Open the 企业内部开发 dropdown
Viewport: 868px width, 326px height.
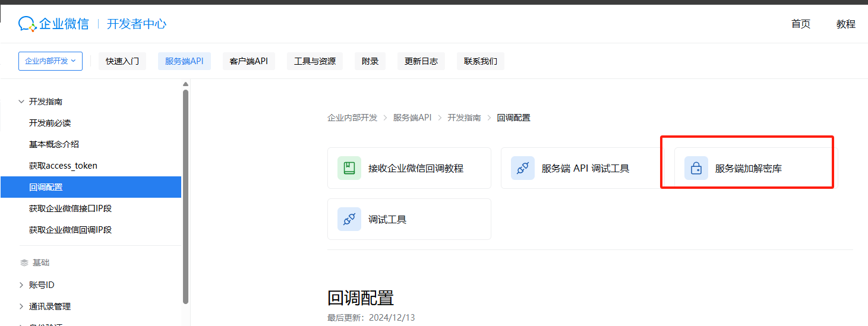[50, 61]
